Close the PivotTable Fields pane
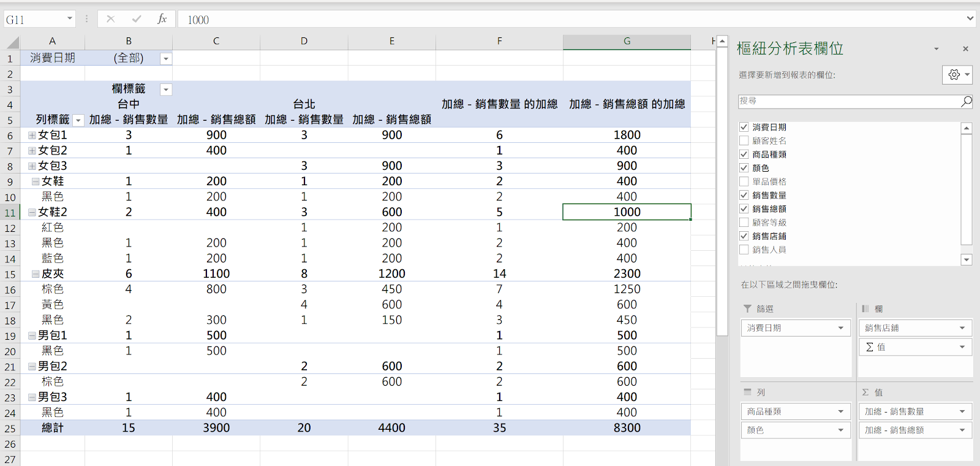This screenshot has width=980, height=466. (965, 49)
